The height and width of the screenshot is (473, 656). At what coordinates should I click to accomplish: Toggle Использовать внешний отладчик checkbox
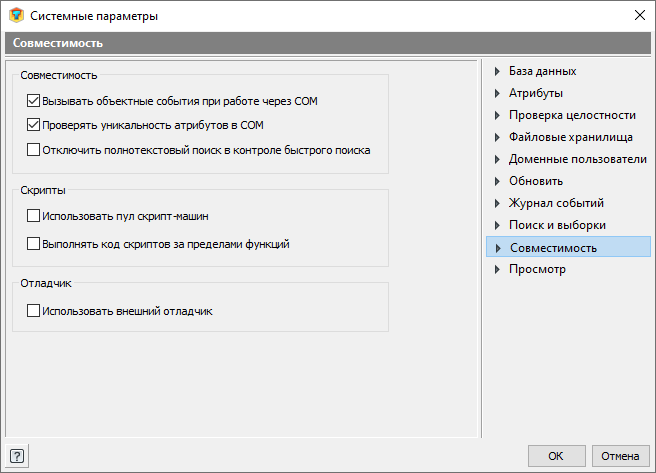click(33, 311)
